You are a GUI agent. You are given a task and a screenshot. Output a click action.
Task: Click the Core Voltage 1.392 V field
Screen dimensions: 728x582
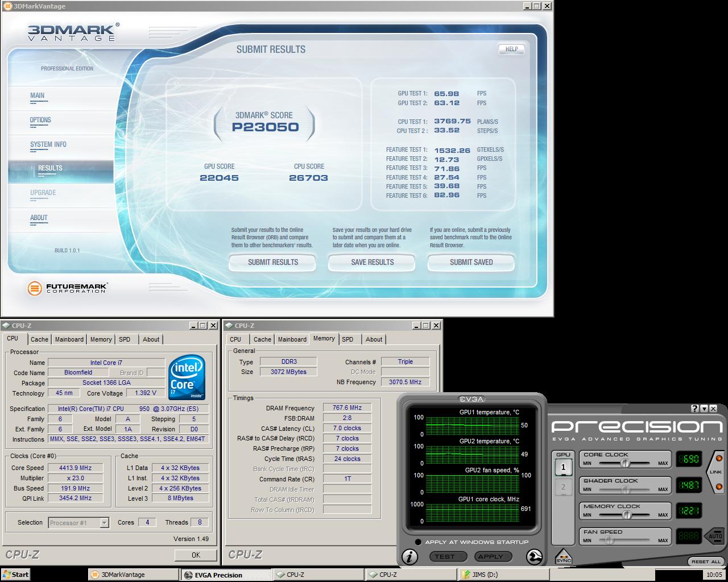coord(146,393)
